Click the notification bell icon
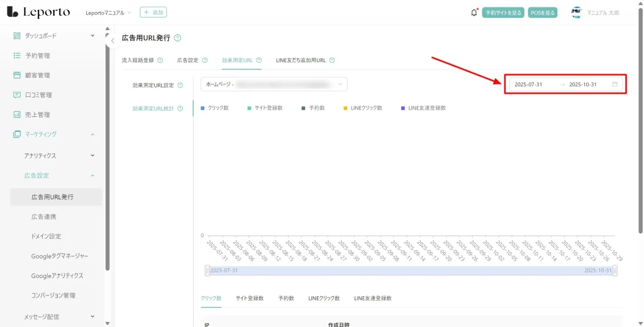 pos(474,13)
